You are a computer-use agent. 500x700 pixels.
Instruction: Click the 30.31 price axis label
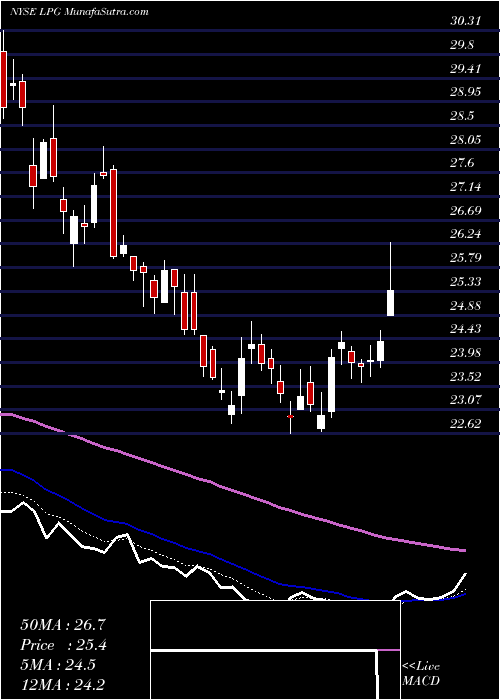pyautogui.click(x=465, y=21)
